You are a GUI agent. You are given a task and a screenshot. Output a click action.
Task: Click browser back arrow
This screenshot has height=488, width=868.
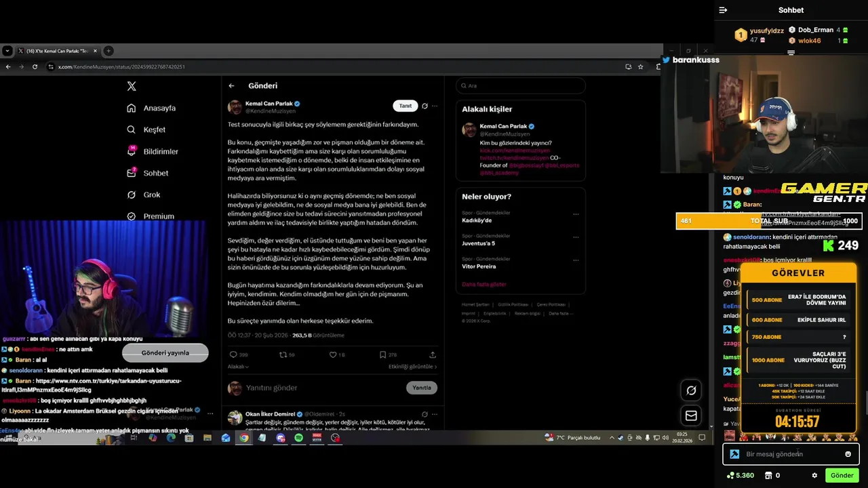click(8, 66)
